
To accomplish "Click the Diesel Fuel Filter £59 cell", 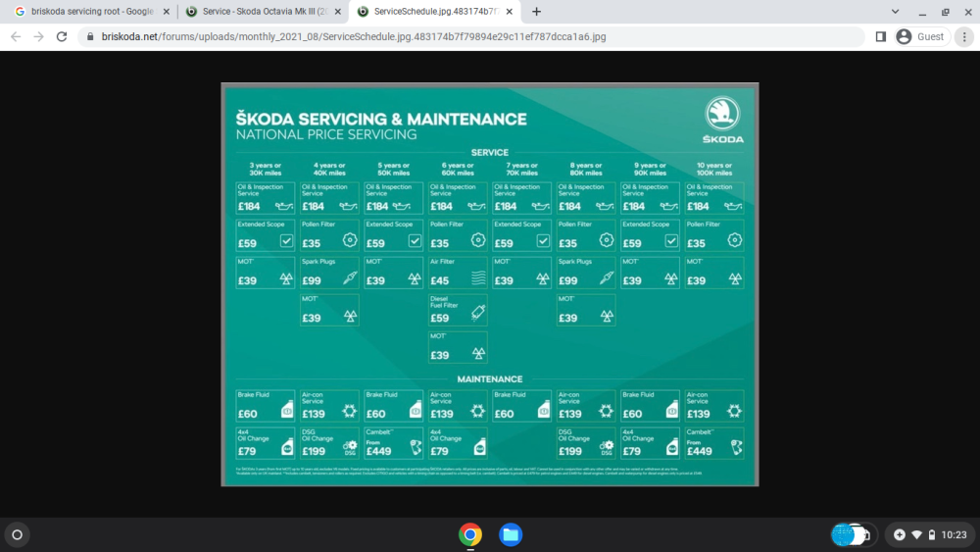I will click(458, 310).
